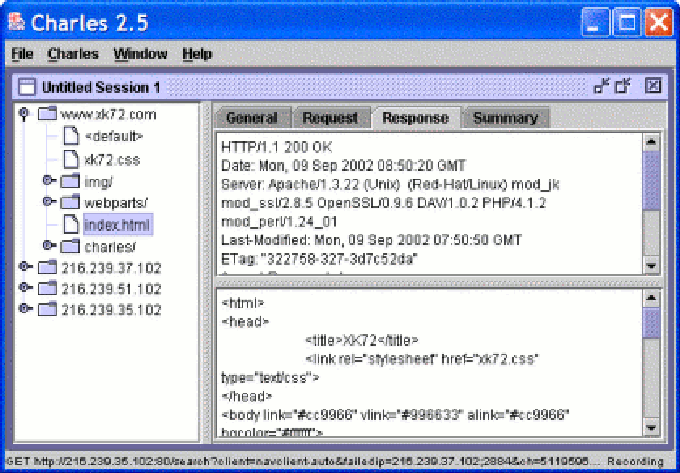The image size is (680, 473).
Task: Click the '<title>XK72</title>' line
Action: pos(362,340)
